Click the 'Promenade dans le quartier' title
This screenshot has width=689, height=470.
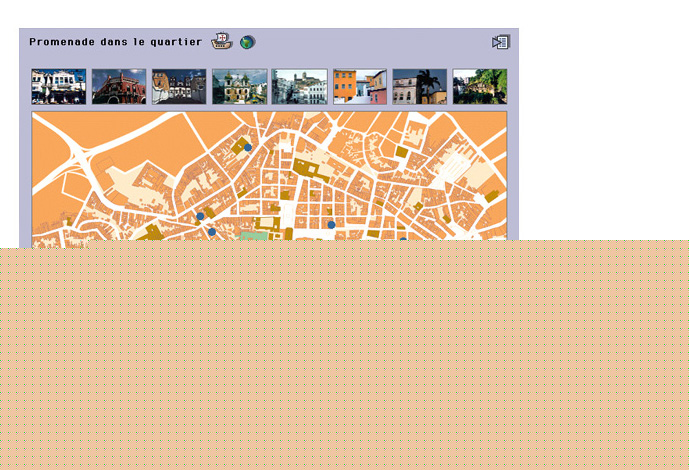[x=116, y=42]
